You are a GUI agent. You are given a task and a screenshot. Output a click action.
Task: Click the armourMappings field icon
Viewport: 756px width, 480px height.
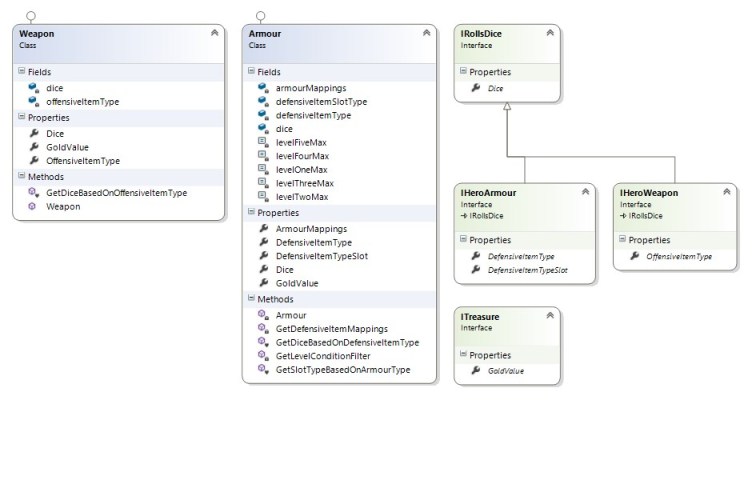(x=261, y=88)
